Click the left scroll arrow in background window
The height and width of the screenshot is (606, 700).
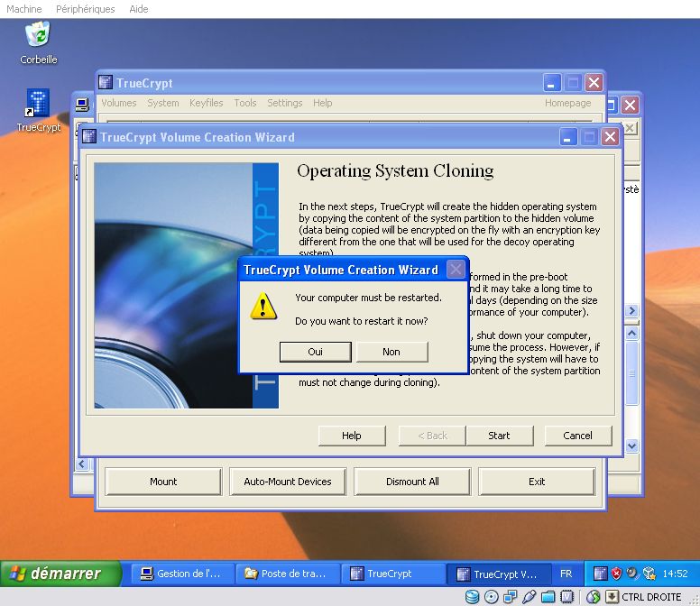click(x=82, y=464)
